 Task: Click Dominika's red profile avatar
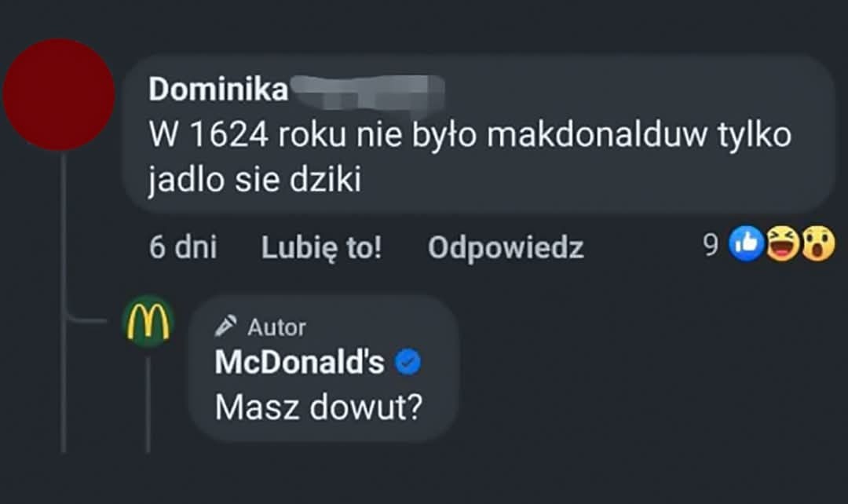pyautogui.click(x=59, y=94)
